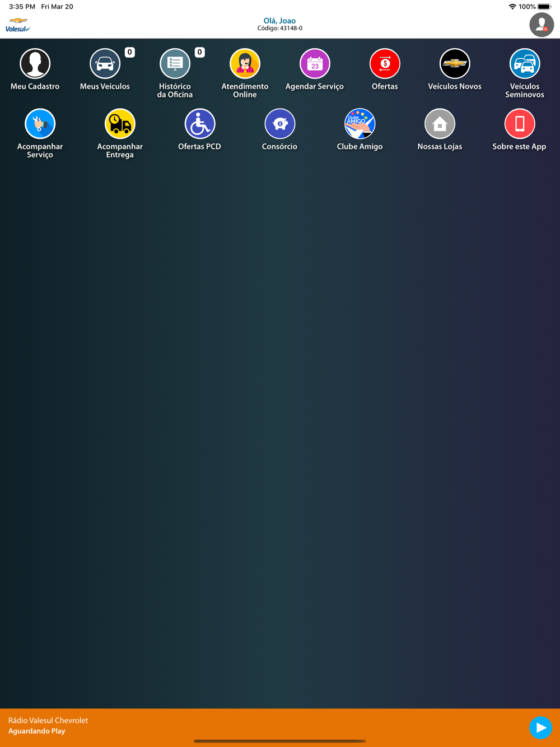Open Sobre este App phone icon
This screenshot has width=560, height=747.
tap(520, 124)
